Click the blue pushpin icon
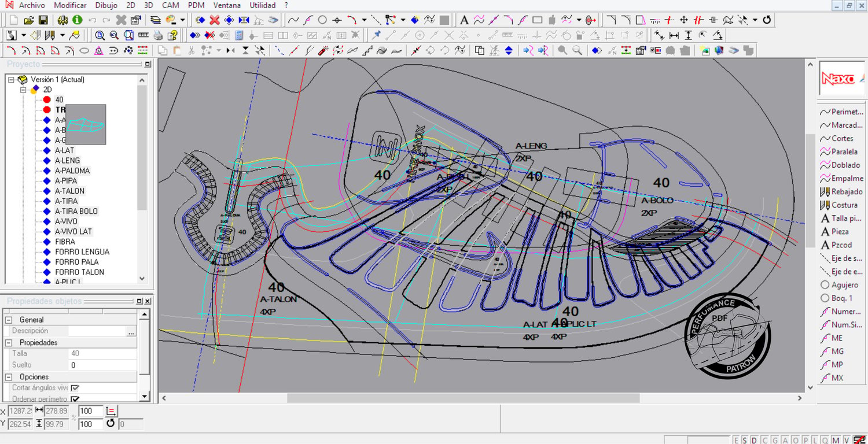 point(377,35)
